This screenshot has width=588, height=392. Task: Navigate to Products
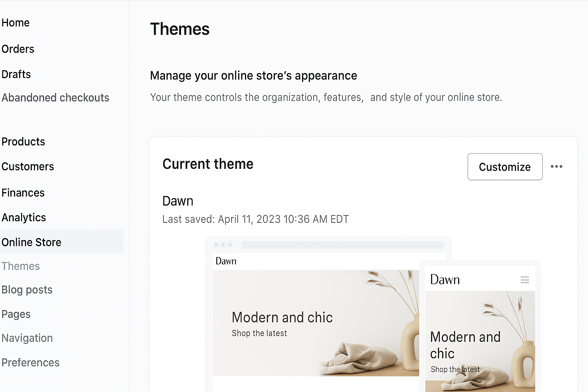23,142
